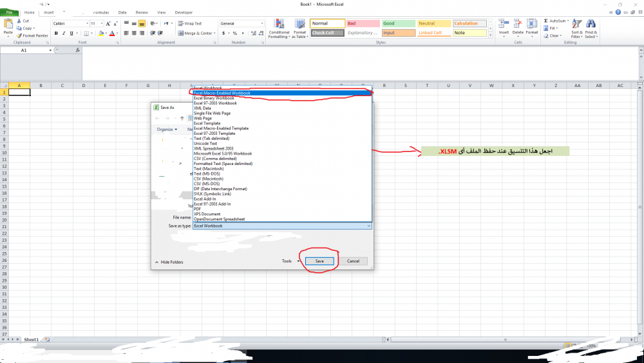
Task: Open the File tab
Action: coord(9,12)
